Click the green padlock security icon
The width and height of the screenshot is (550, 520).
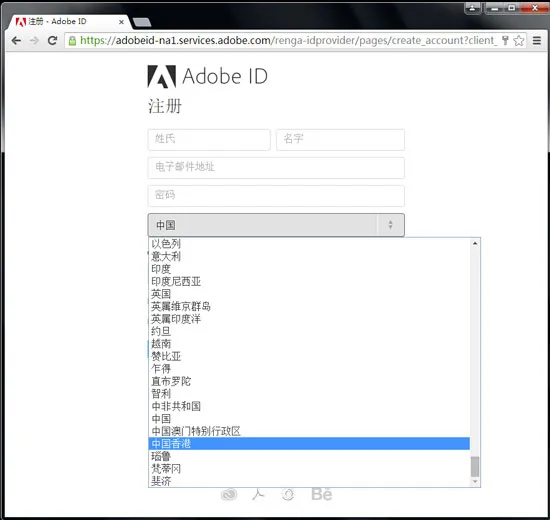point(72,41)
